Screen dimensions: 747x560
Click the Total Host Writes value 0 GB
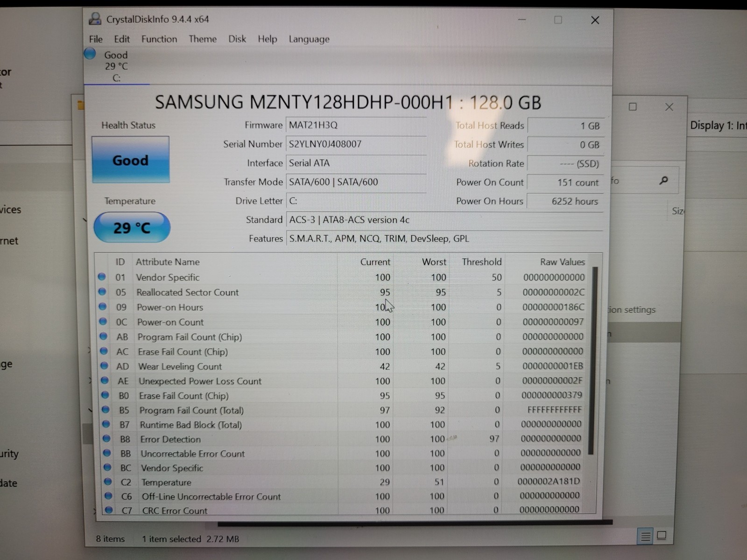tap(565, 145)
